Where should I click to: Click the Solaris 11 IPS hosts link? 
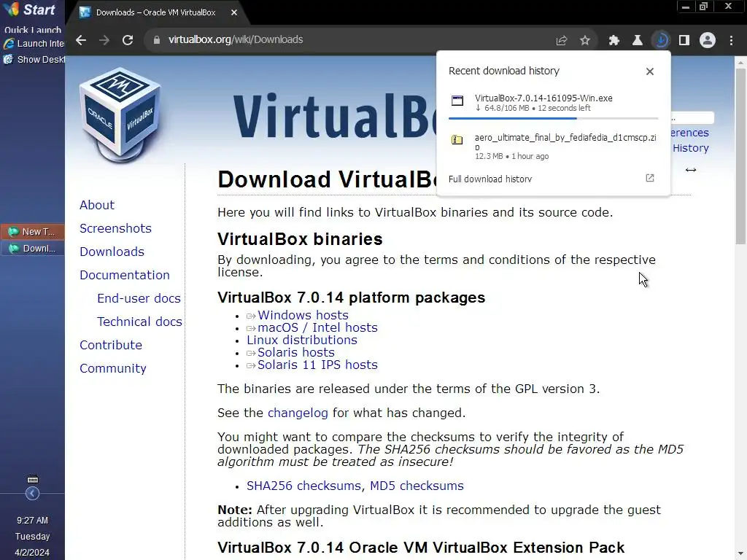(318, 365)
